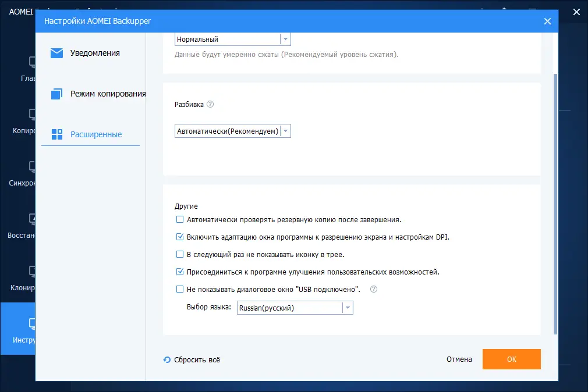The image size is (588, 392).
Task: Toggle joining user experience improvement program
Action: (x=180, y=272)
